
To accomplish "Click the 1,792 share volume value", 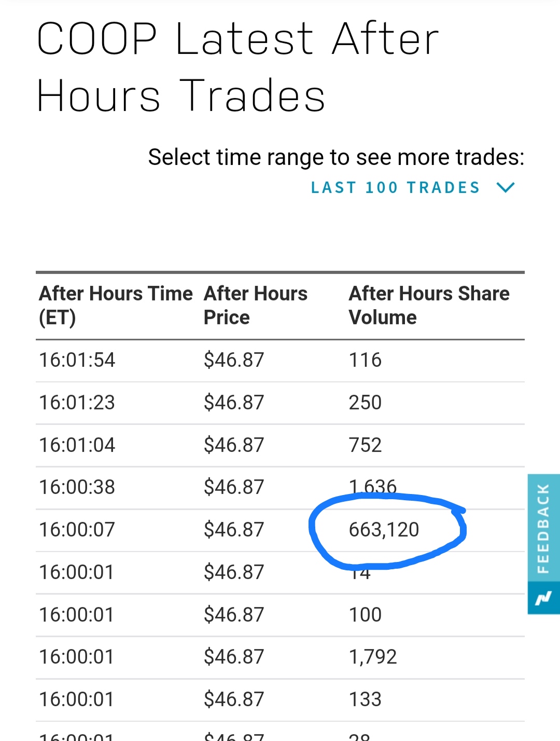I will (x=373, y=657).
